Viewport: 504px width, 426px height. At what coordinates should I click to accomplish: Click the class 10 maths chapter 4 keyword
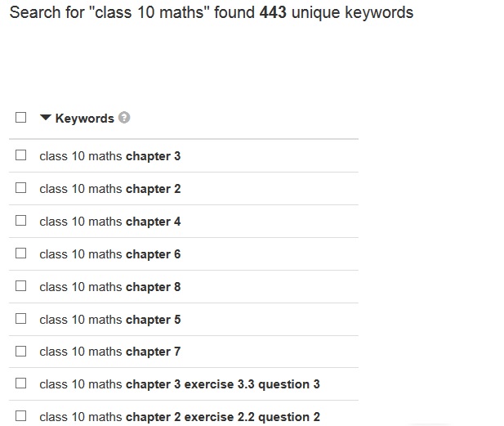point(110,222)
